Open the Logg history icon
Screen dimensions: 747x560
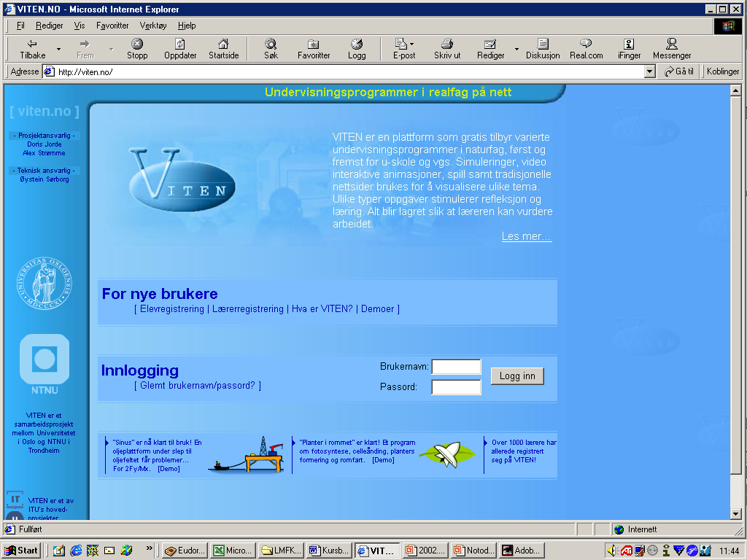coord(357,49)
